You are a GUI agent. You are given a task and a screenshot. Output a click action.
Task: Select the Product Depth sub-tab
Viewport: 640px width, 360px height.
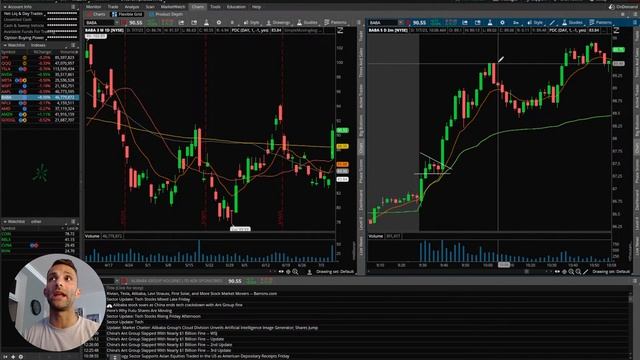pyautogui.click(x=166, y=14)
